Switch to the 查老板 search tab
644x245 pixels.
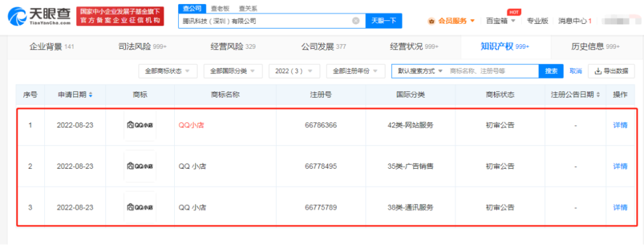[220, 8]
